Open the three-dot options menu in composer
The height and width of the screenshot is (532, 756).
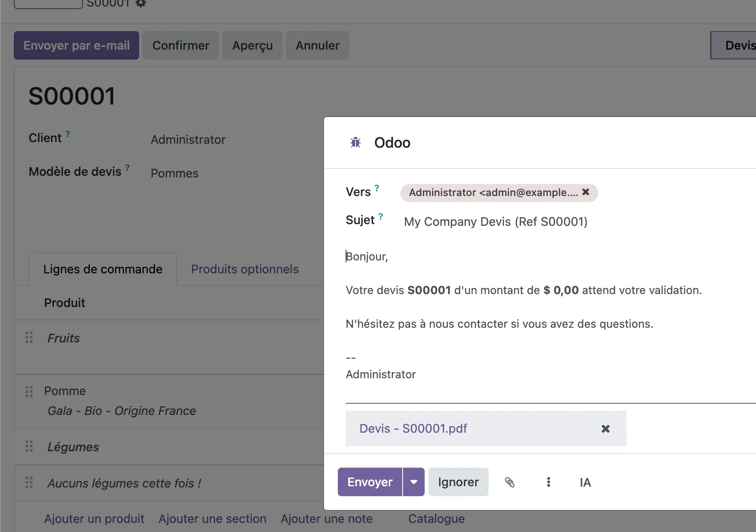[x=548, y=482]
